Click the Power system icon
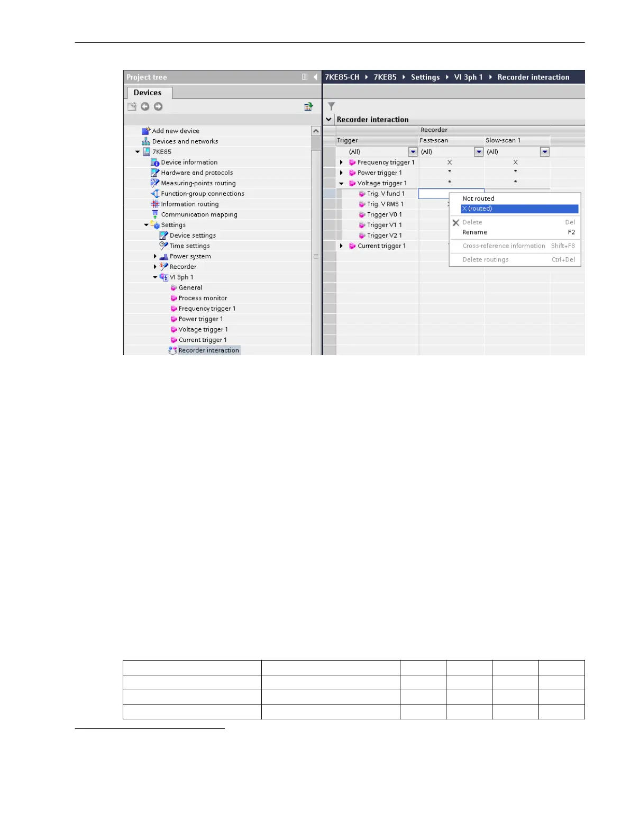630x840 pixels. point(164,256)
